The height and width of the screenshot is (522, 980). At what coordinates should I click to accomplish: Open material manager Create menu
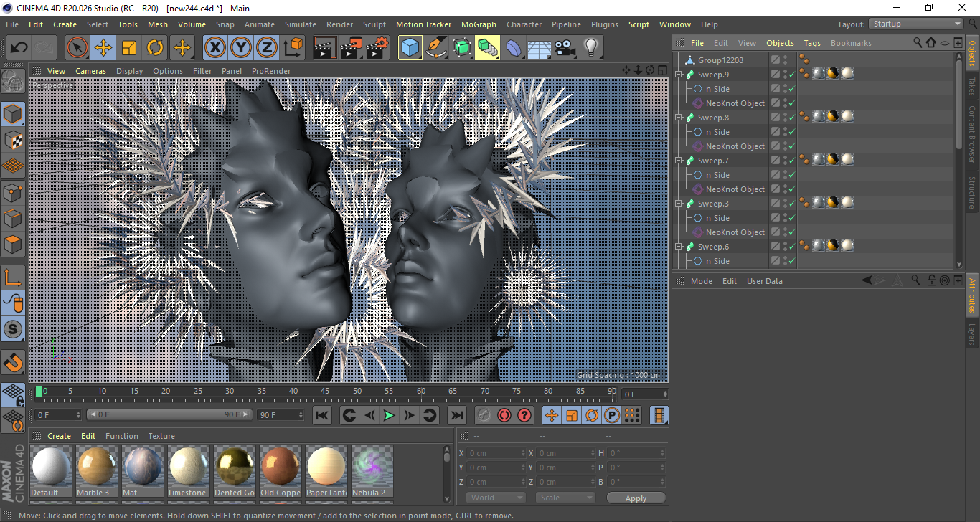60,436
